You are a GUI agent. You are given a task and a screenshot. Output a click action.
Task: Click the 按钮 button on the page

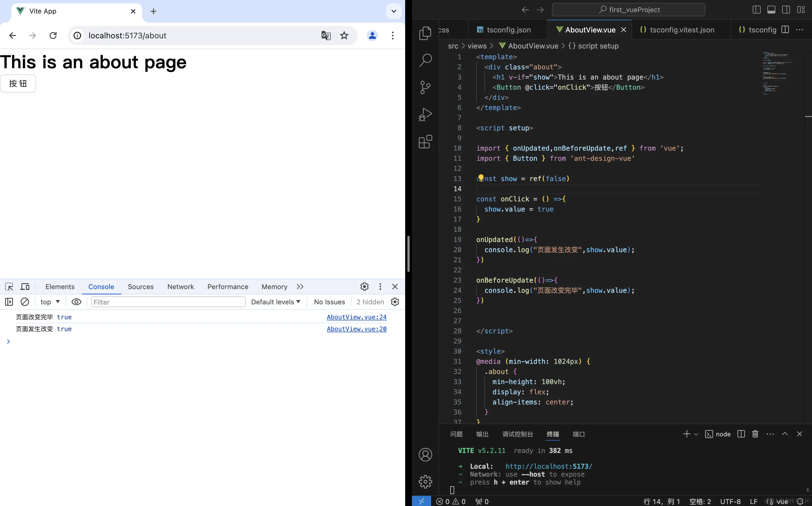pos(18,84)
